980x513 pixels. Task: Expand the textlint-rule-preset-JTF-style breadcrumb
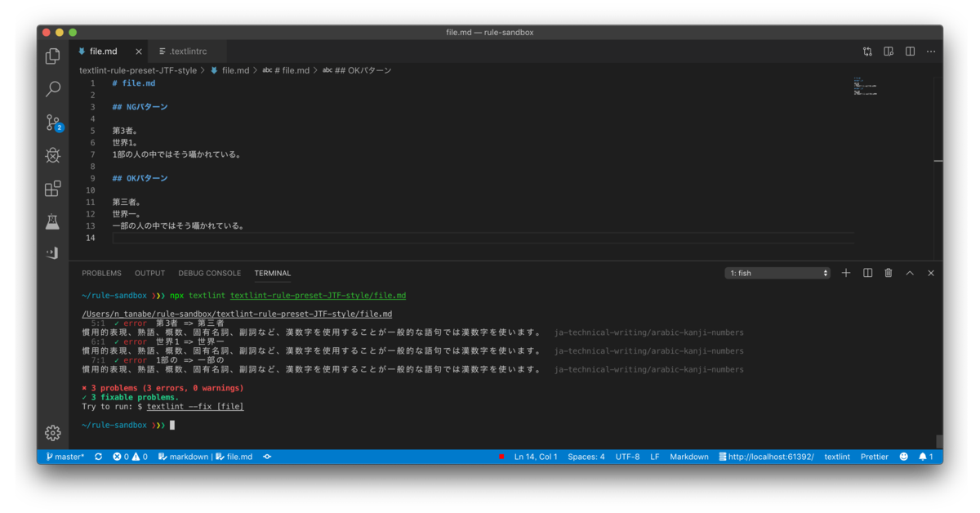click(138, 70)
